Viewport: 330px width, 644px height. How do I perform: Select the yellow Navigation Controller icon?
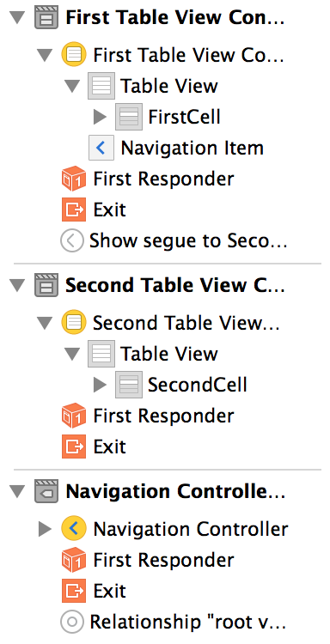[74, 529]
